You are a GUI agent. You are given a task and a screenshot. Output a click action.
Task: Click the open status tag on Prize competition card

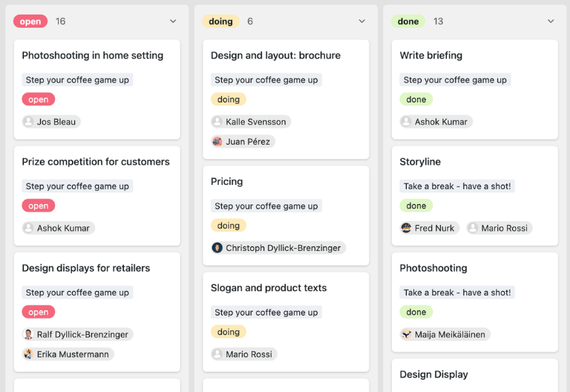[38, 206]
